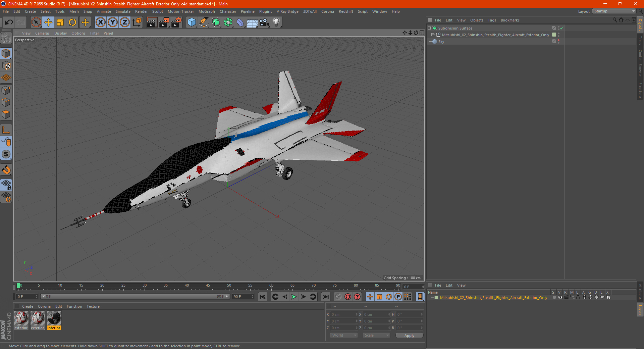This screenshot has width=644, height=349.
Task: Open Edit Render Settings icon
Action: click(x=176, y=22)
